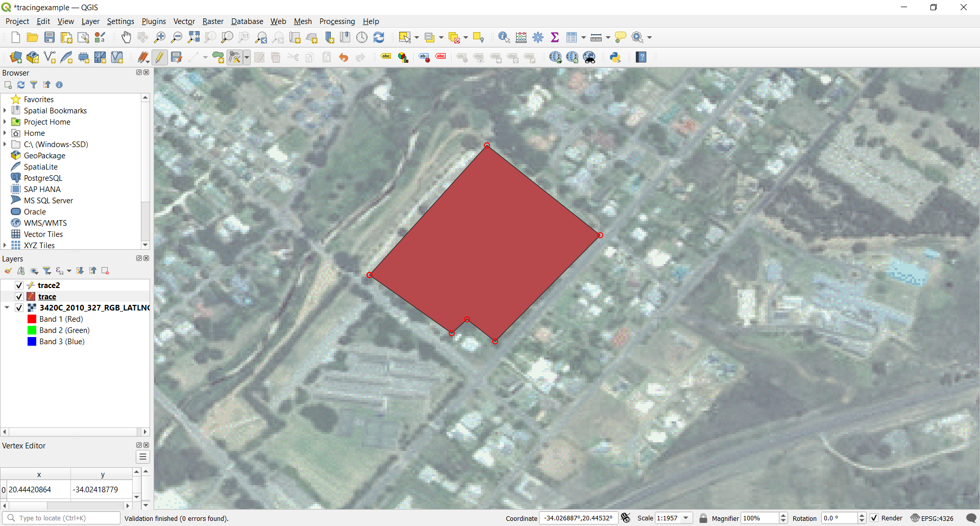980x526 pixels.
Task: Collapse the 3420C_2010_327_RGB_LATLNG raster layer
Action: coord(7,307)
